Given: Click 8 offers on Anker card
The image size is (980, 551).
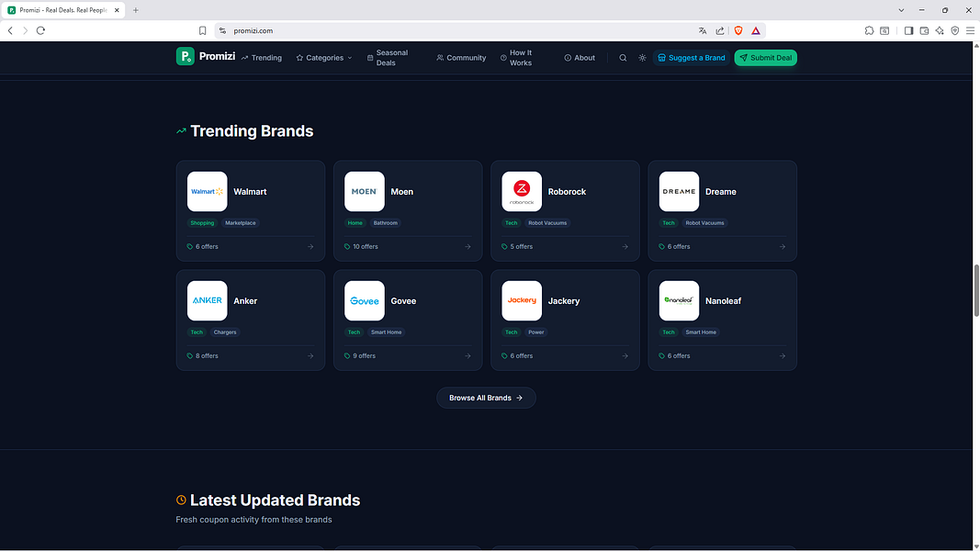Looking at the screenshot, I should pos(202,356).
